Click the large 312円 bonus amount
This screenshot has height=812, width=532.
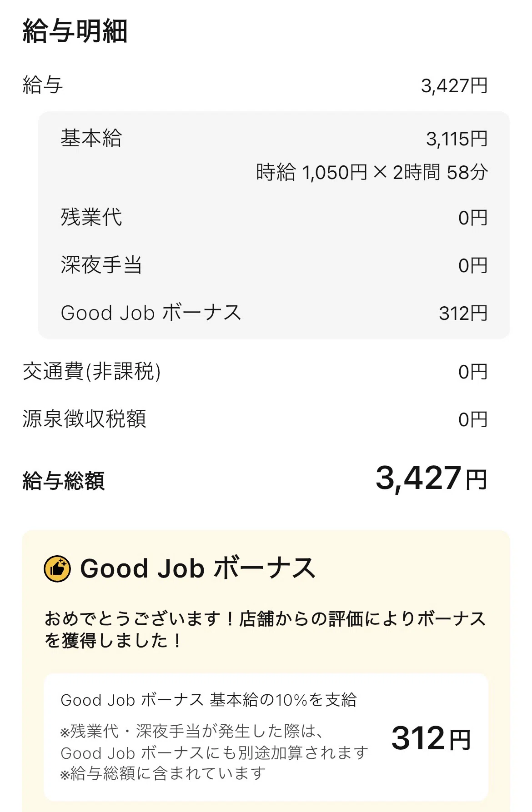click(x=431, y=738)
